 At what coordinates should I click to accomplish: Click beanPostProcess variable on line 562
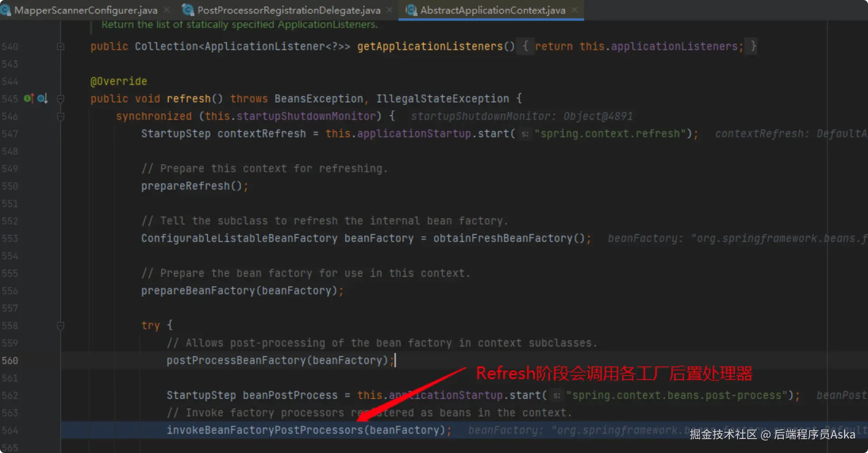click(290, 395)
